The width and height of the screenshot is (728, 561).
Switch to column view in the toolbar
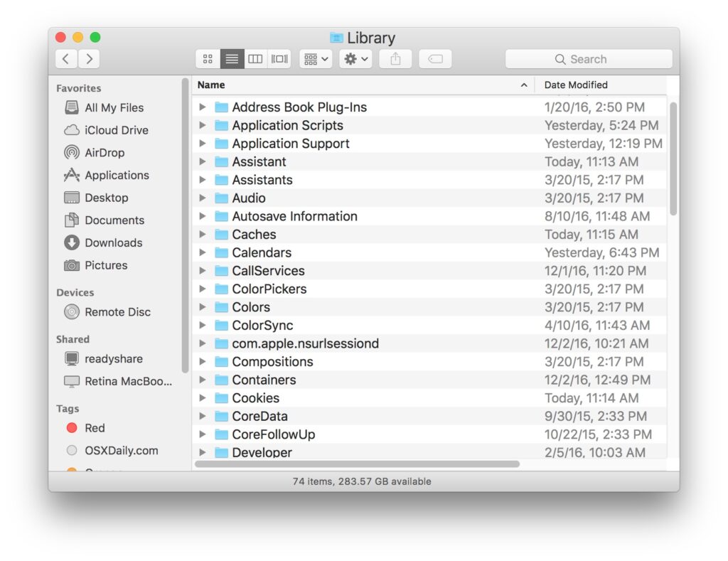(255, 59)
